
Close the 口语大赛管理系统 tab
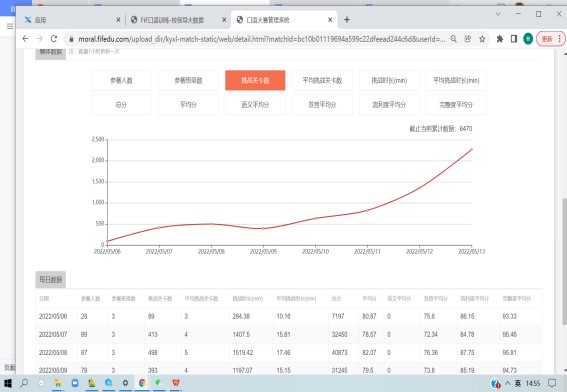click(x=330, y=20)
